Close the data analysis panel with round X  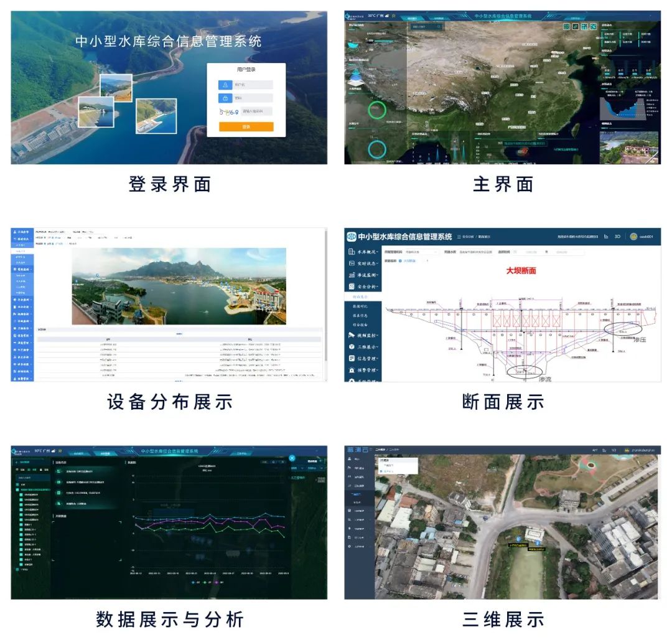coord(292,458)
